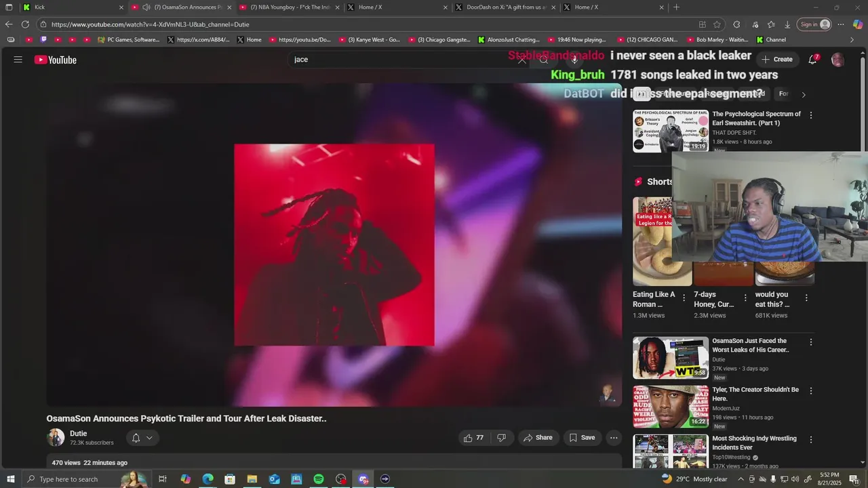Toggle the Dutie channel notification bell

(136, 438)
